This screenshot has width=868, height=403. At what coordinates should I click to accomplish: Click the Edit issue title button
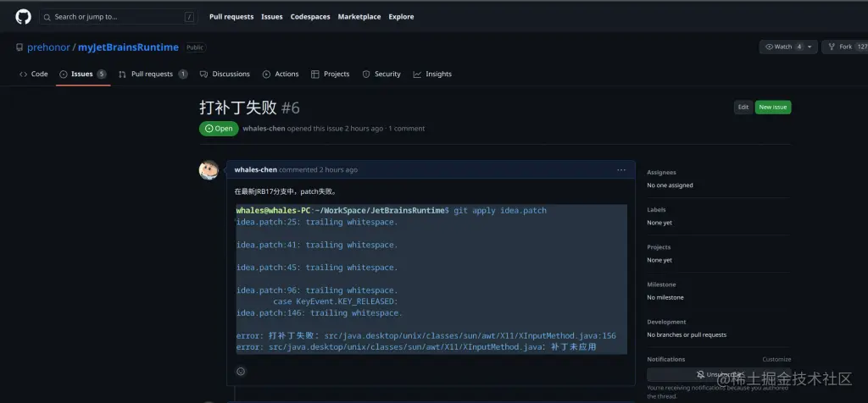[x=743, y=108]
